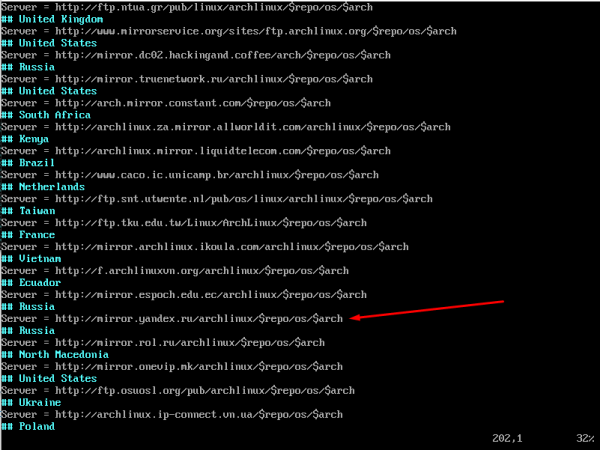Click the ftp.snt.utwente.nl server line
Viewport: 600px width, 450px height.
point(217,199)
